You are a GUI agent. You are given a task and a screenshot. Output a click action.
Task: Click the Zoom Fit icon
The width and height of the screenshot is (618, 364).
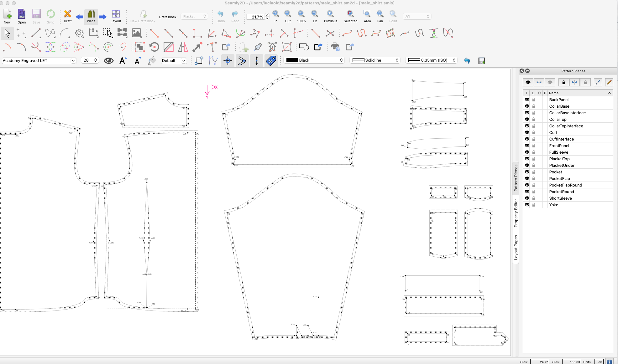[x=315, y=14]
